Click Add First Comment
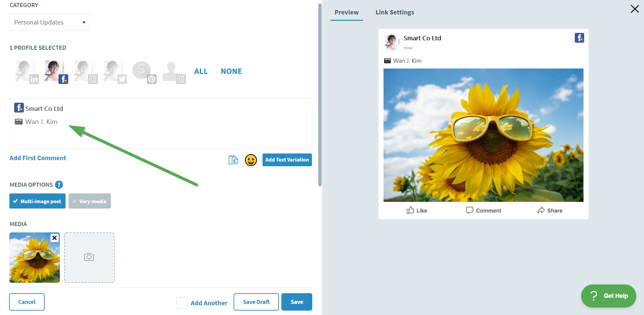Image resolution: width=644 pixels, height=315 pixels. tap(38, 158)
